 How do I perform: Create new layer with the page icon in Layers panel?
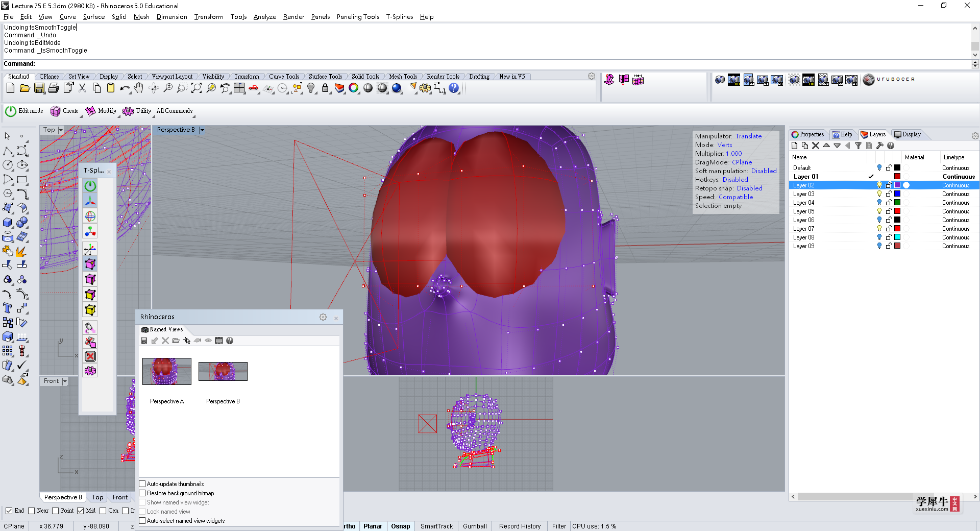[794, 146]
